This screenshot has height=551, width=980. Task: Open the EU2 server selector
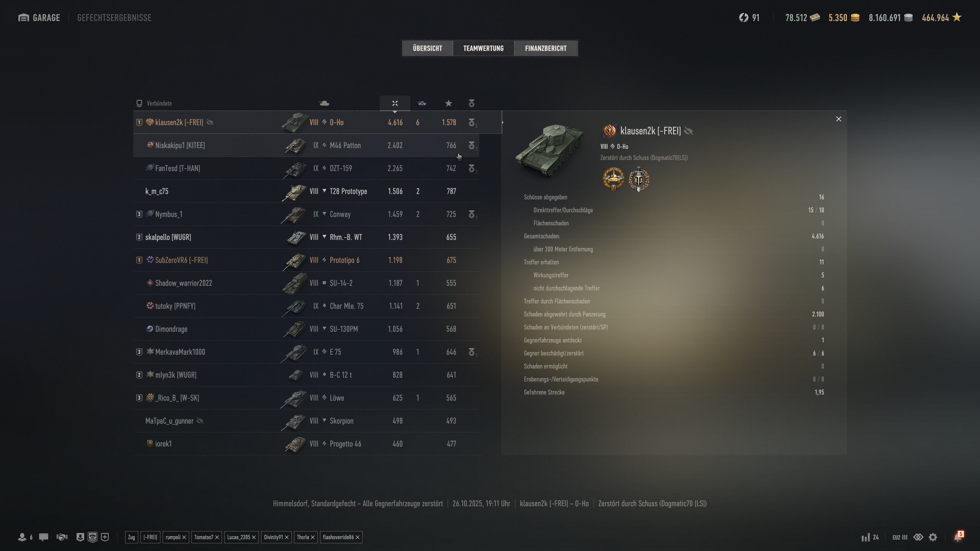(x=900, y=537)
